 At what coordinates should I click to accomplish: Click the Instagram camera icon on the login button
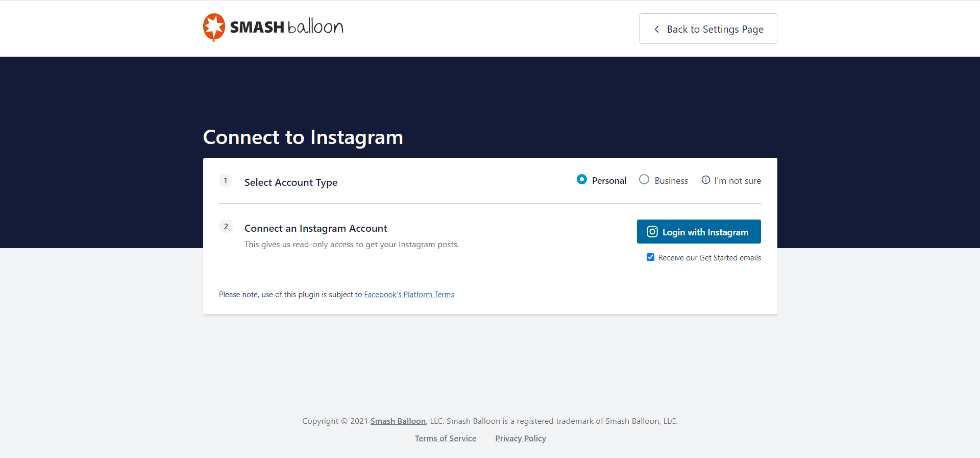652,232
